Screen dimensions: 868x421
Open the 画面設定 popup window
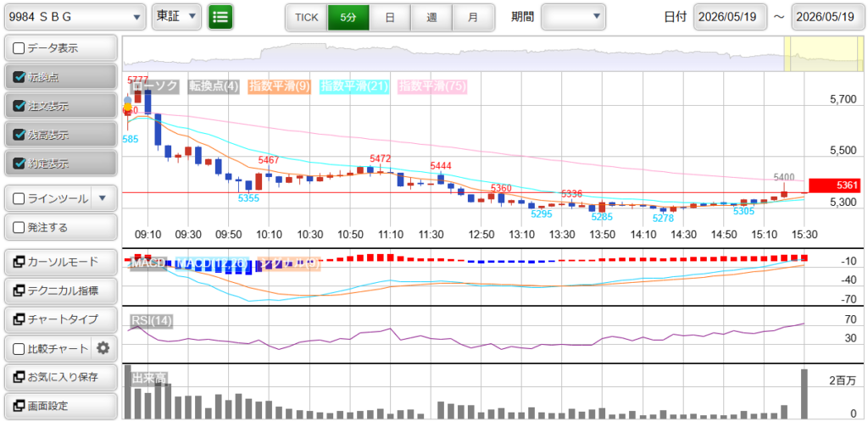click(61, 406)
